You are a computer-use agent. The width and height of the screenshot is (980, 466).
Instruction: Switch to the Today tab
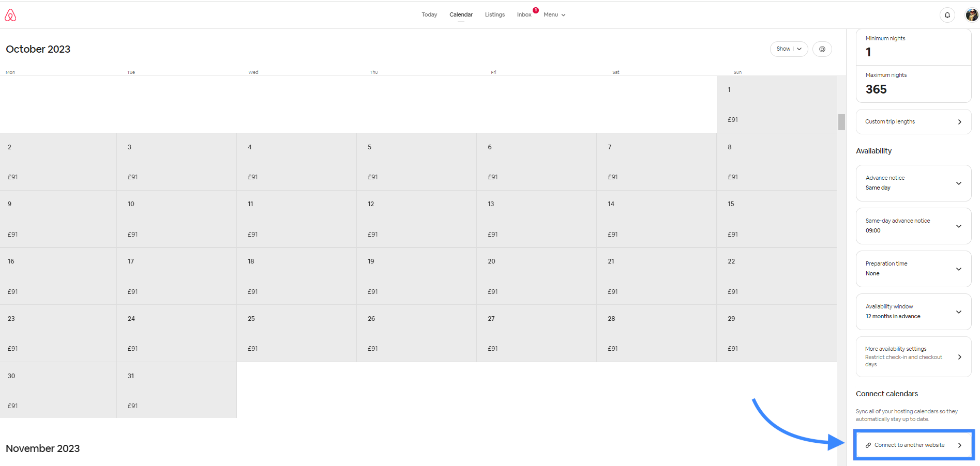point(429,14)
